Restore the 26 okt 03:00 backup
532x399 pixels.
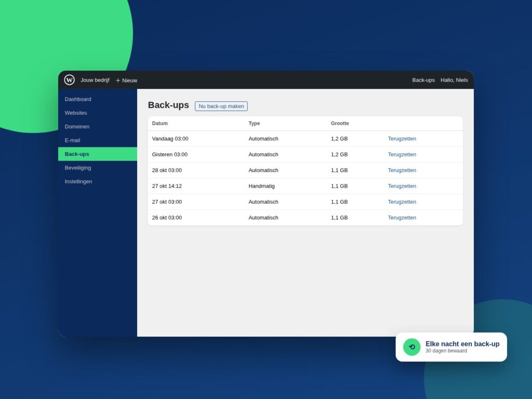pyautogui.click(x=402, y=218)
